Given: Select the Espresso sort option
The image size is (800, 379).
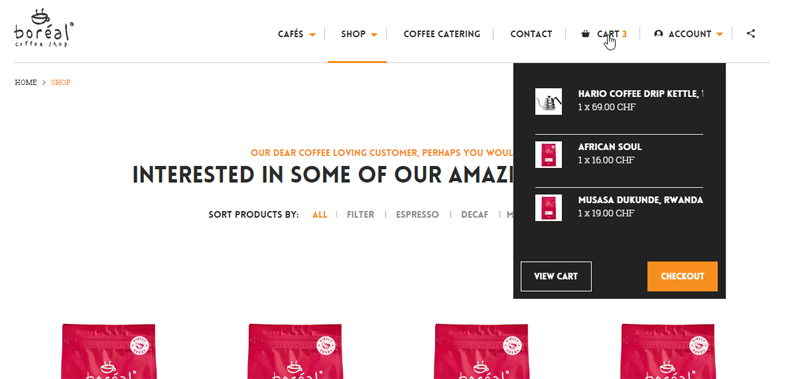Looking at the screenshot, I should (417, 215).
